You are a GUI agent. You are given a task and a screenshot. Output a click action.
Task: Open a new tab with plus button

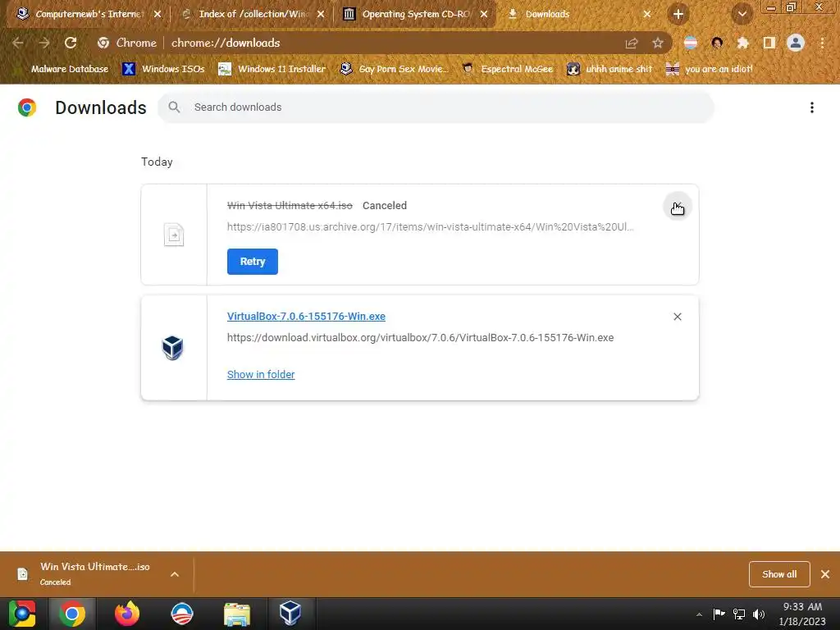click(x=678, y=15)
